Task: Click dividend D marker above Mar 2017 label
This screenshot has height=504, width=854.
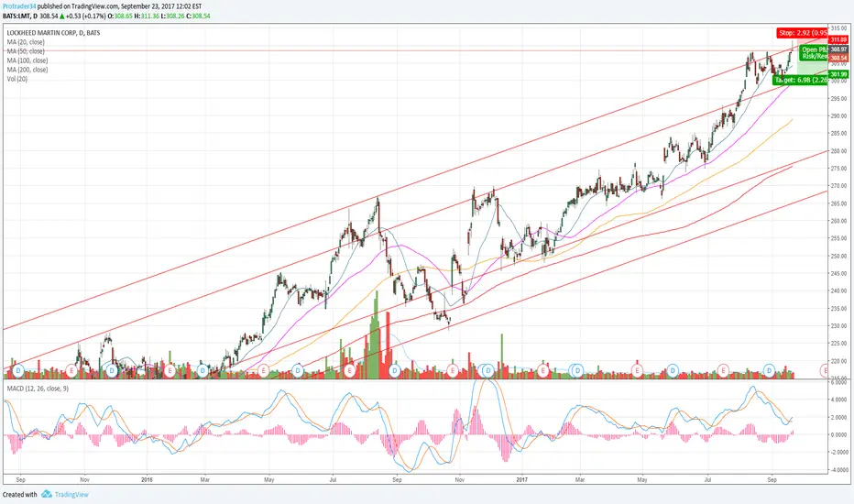Action: point(577,370)
